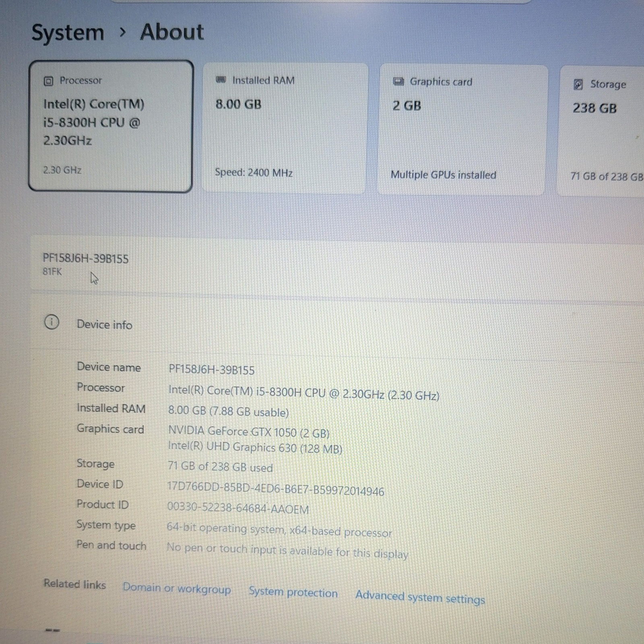Click the 2 GB graphics value
644x644 pixels.
(407, 106)
